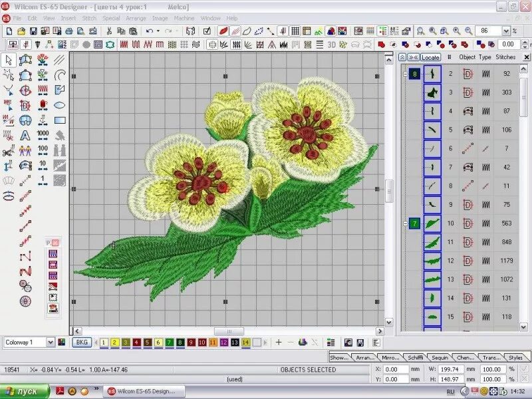This screenshot has height=399, width=532.
Task: Choose the Lettering tool with letter A
Action: [x=25, y=136]
